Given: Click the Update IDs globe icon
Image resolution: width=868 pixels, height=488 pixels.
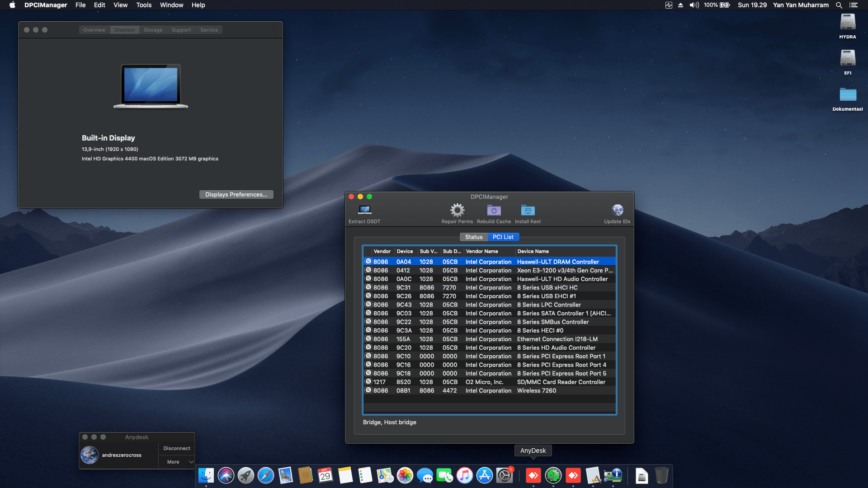Looking at the screenshot, I should pos(617,211).
